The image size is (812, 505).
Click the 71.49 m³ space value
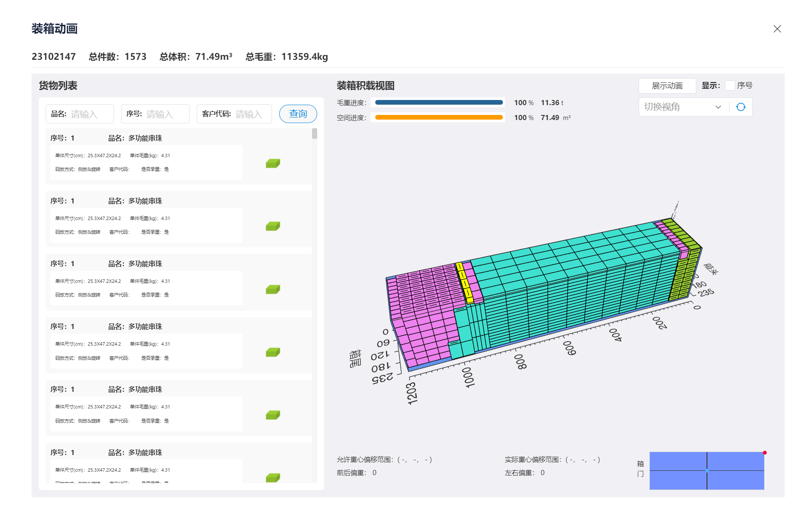555,117
